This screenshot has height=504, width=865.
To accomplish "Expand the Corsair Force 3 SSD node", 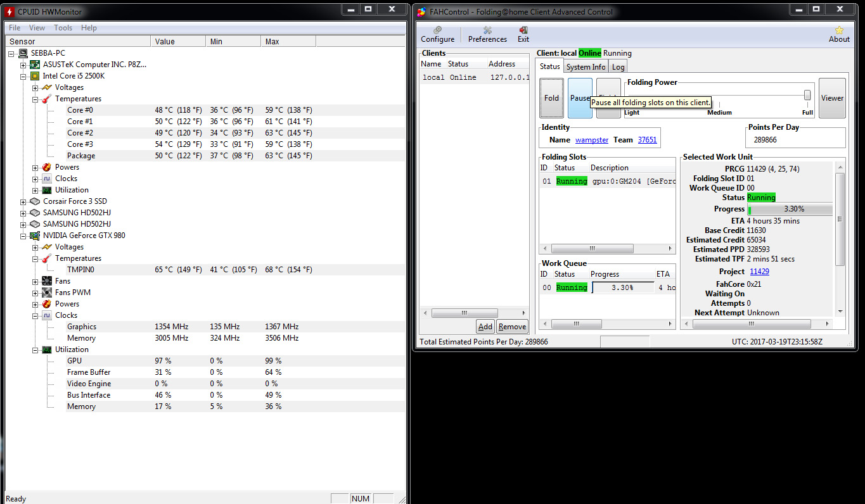I will pos(23,201).
